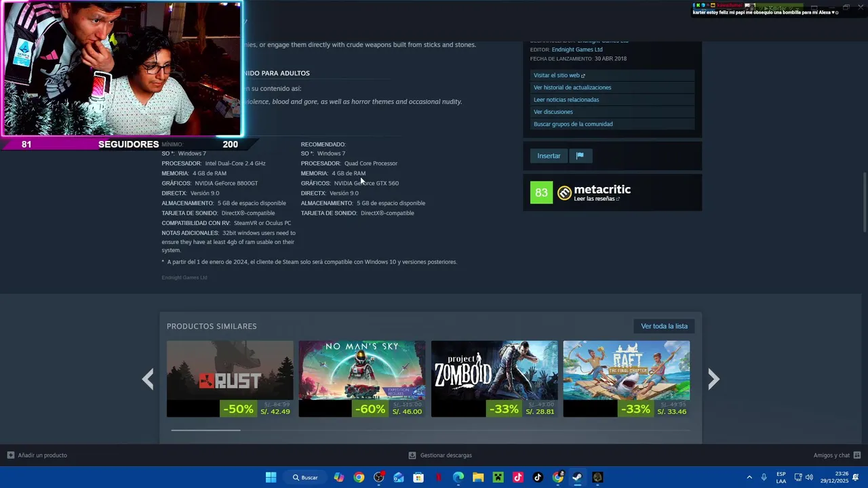Open the last dark app icon on the taskbar

(597, 477)
